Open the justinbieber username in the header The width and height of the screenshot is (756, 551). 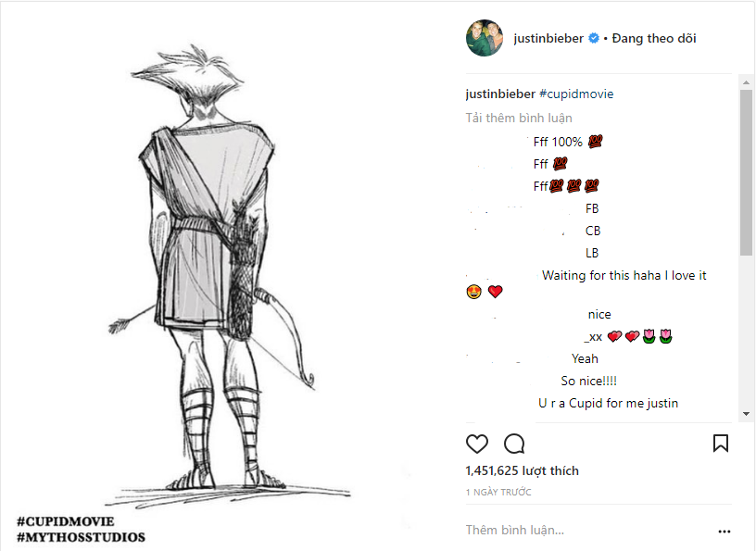548,39
